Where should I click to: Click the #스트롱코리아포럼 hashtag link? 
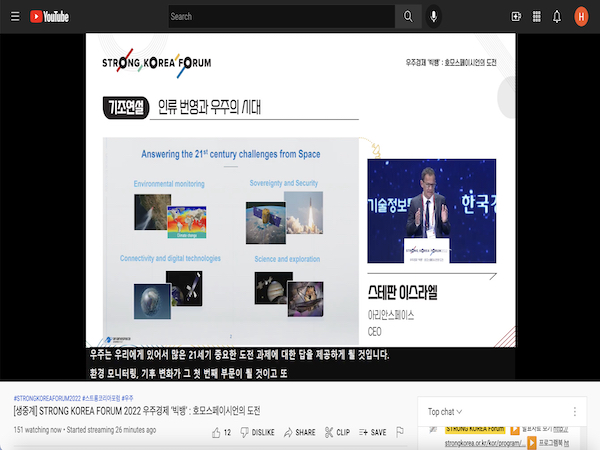101,398
